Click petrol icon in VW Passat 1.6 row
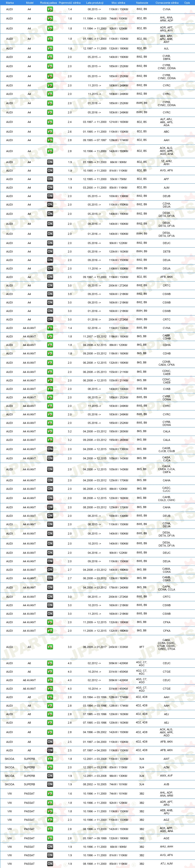Viewport: 195px width, 868px height. pyautogui.click(x=50, y=794)
